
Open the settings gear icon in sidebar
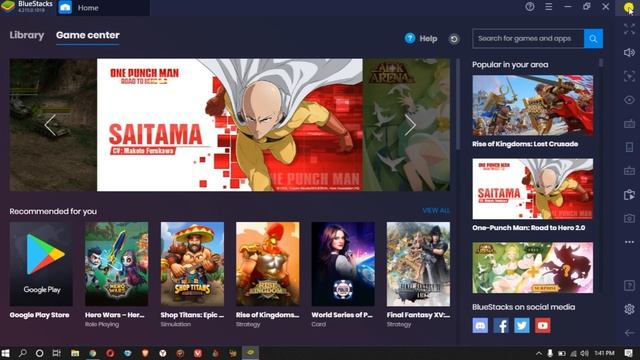pos(629,309)
